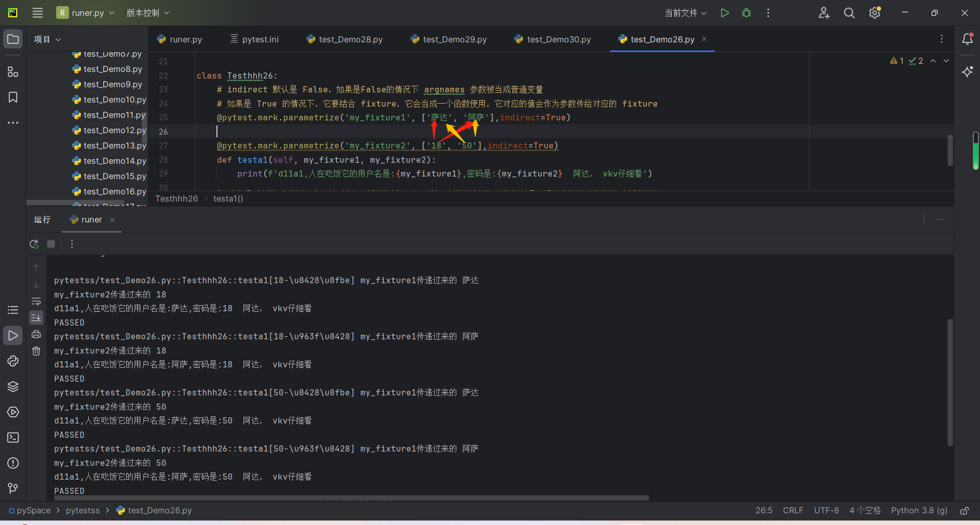Open test_Demo16.py in project tree
This screenshot has height=525, width=980.
point(109,191)
